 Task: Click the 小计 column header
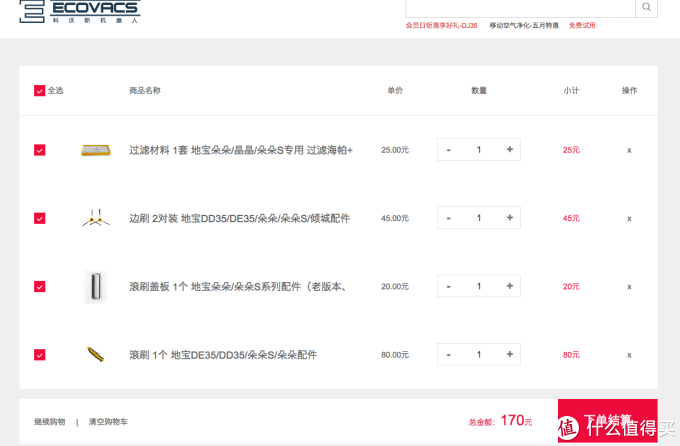click(571, 91)
